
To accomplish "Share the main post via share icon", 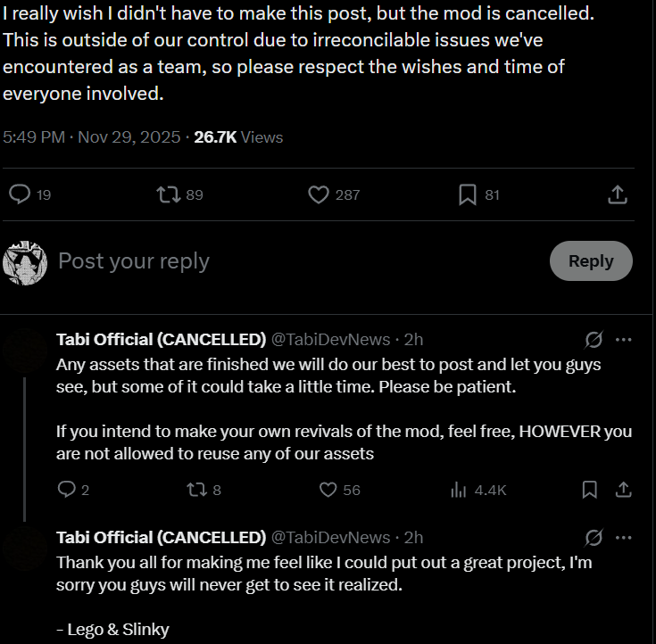I will [618, 194].
